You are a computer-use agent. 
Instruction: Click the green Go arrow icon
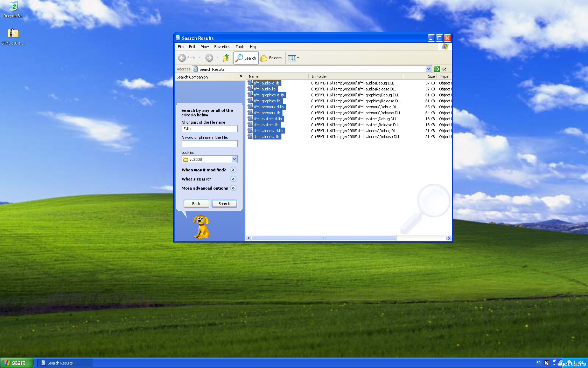437,69
